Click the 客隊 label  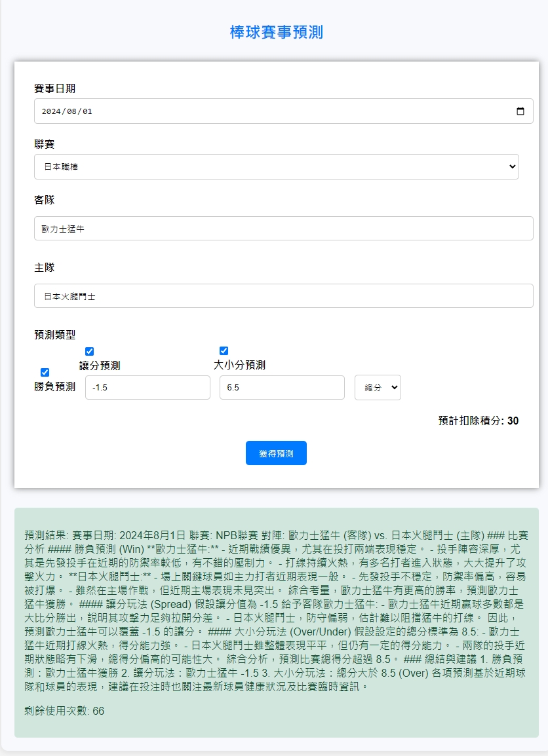click(x=45, y=200)
